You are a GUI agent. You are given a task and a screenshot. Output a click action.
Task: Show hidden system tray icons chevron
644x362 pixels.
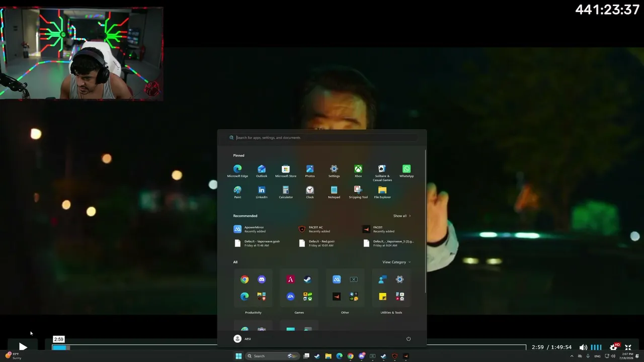pyautogui.click(x=572, y=356)
